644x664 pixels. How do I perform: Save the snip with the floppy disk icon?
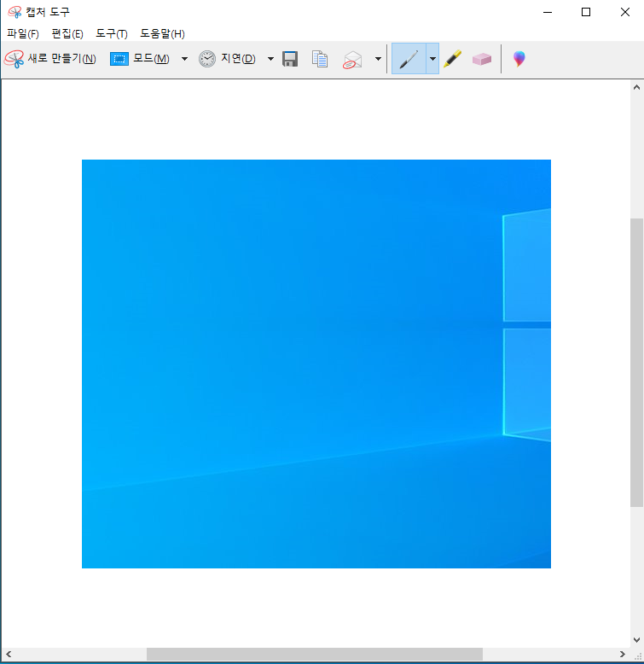pos(290,59)
